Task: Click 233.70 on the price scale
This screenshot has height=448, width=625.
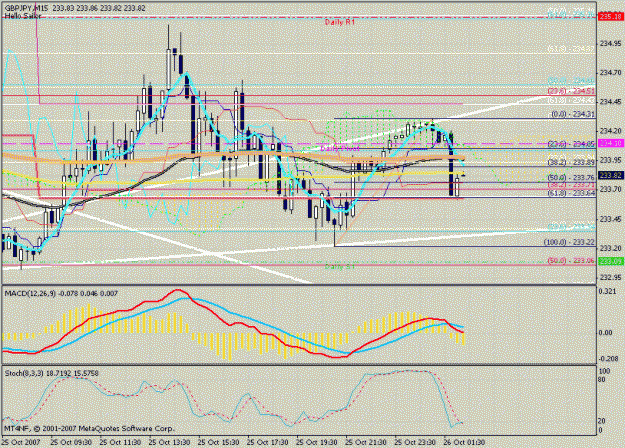Action: [610, 189]
